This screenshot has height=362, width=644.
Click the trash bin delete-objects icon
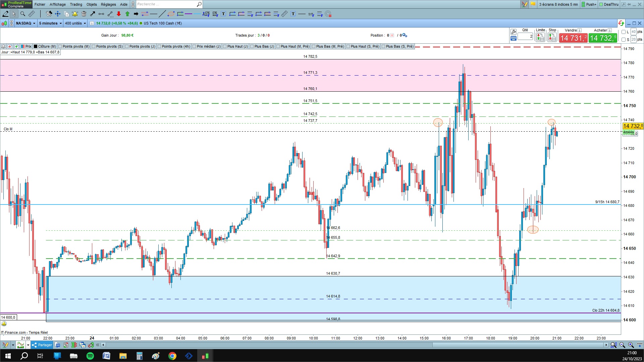[x=84, y=14]
